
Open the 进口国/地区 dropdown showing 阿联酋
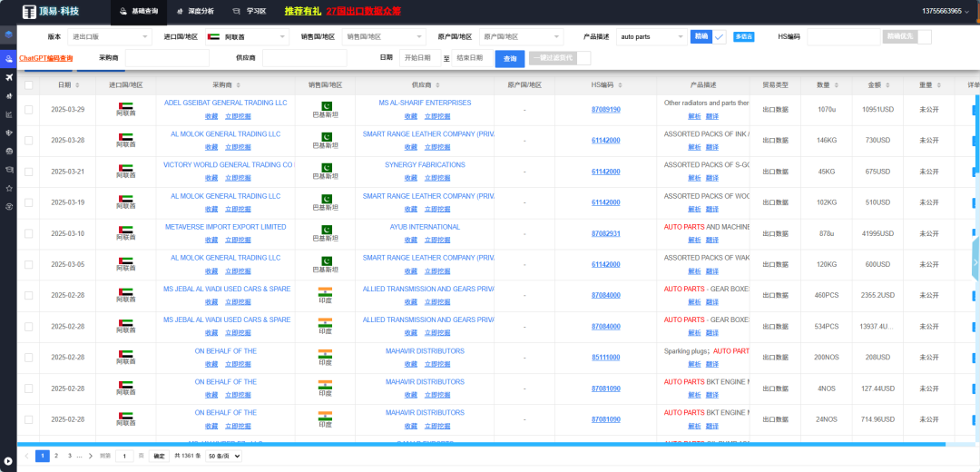click(246, 37)
